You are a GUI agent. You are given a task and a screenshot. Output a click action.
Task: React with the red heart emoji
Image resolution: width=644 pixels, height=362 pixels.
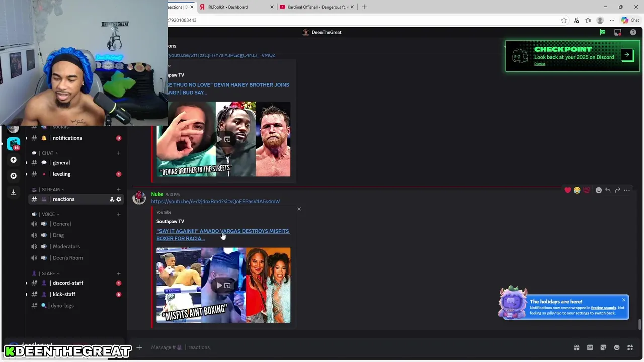point(568,190)
